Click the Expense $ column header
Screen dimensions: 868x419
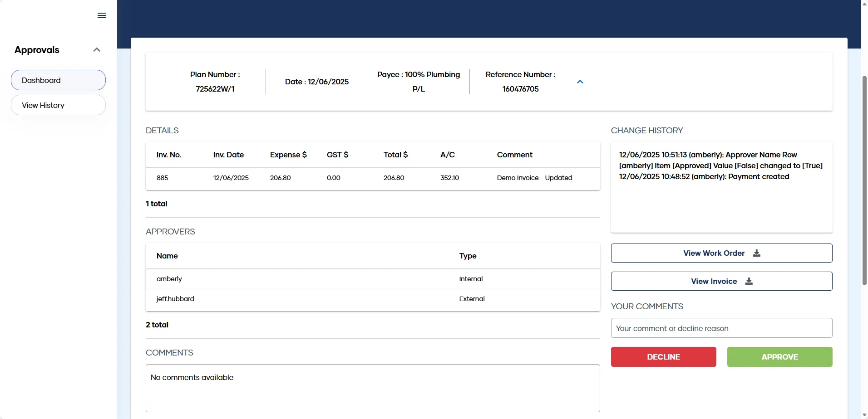288,155
